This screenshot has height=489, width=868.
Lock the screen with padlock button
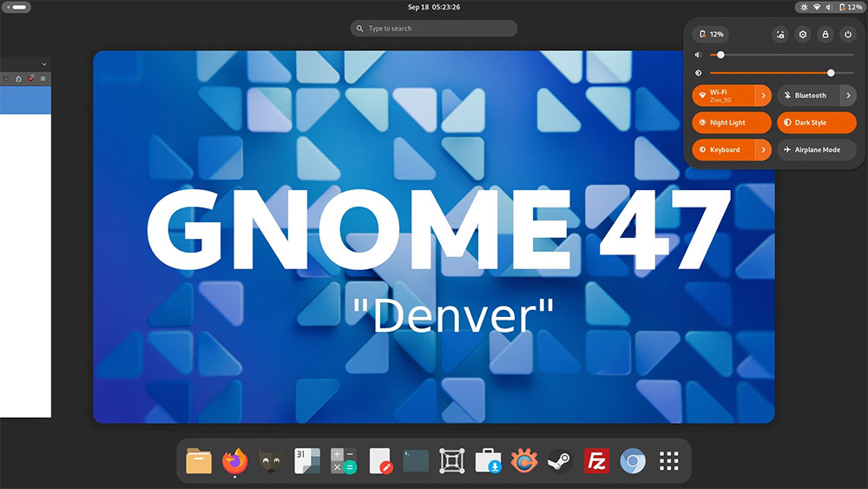(825, 35)
